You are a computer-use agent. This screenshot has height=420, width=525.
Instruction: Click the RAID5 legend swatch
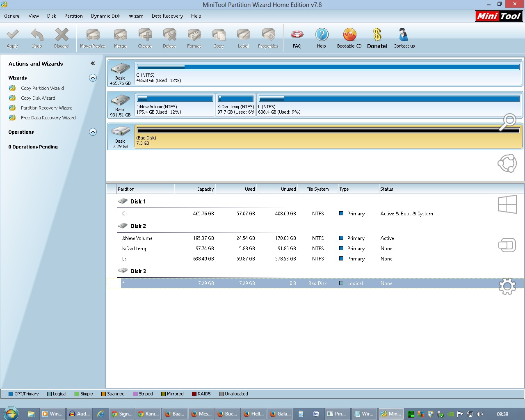coord(194,394)
